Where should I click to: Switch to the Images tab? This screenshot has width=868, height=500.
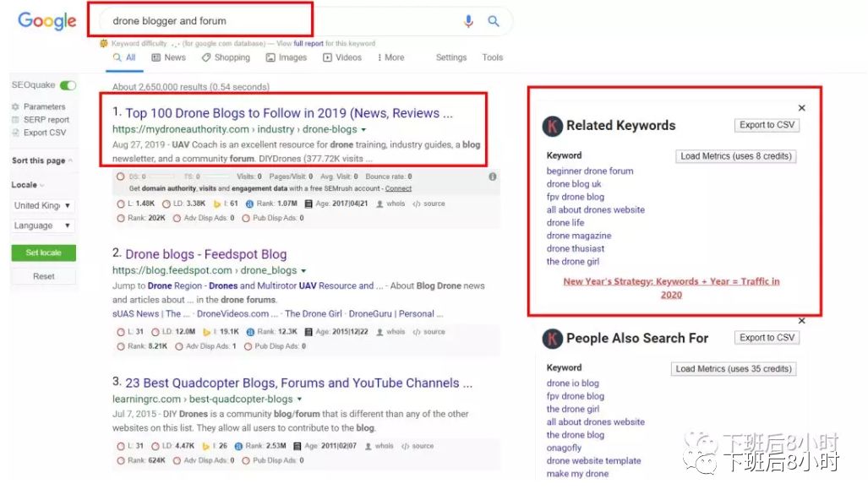[x=286, y=57]
